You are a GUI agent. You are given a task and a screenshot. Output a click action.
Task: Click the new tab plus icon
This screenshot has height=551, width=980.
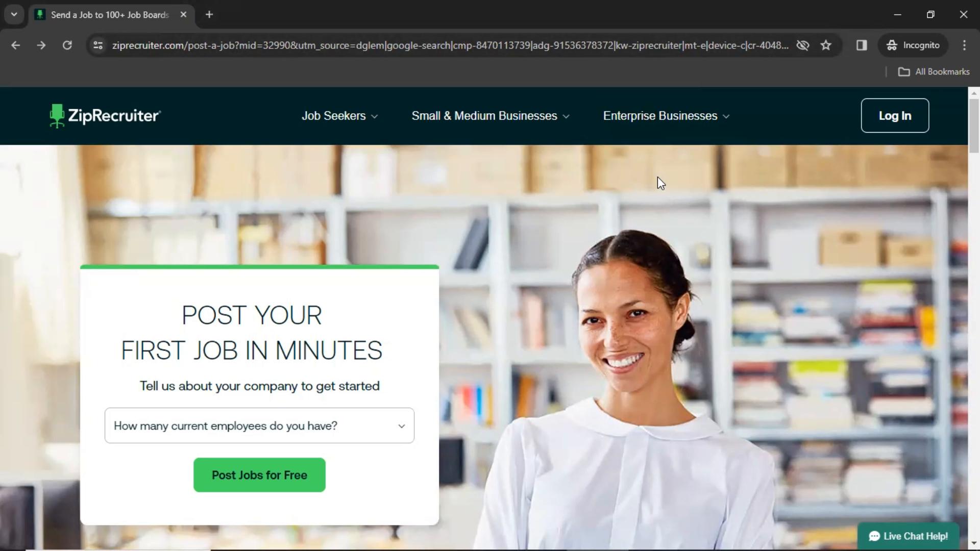[x=209, y=15]
